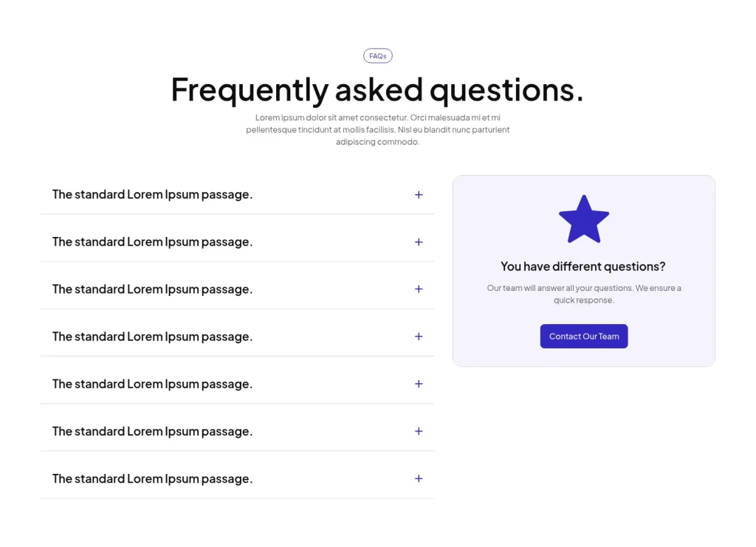756x547 pixels.
Task: Toggle open the fifth FAQ row
Action: click(152, 383)
